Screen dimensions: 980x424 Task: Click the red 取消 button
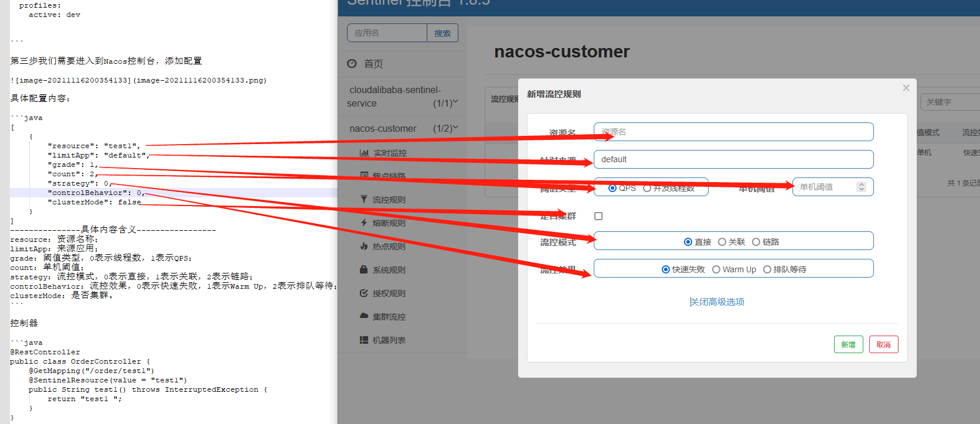(883, 344)
